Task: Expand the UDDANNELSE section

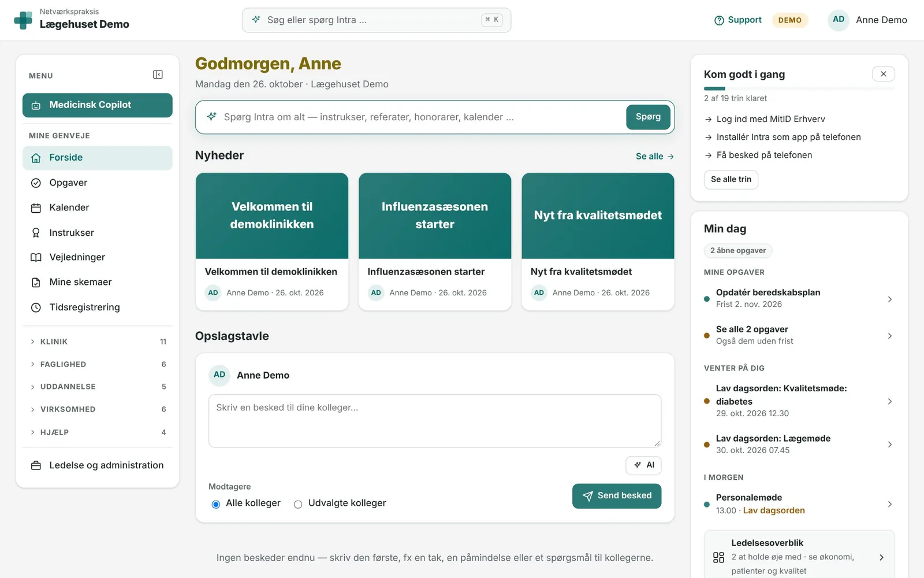Action: click(x=98, y=387)
